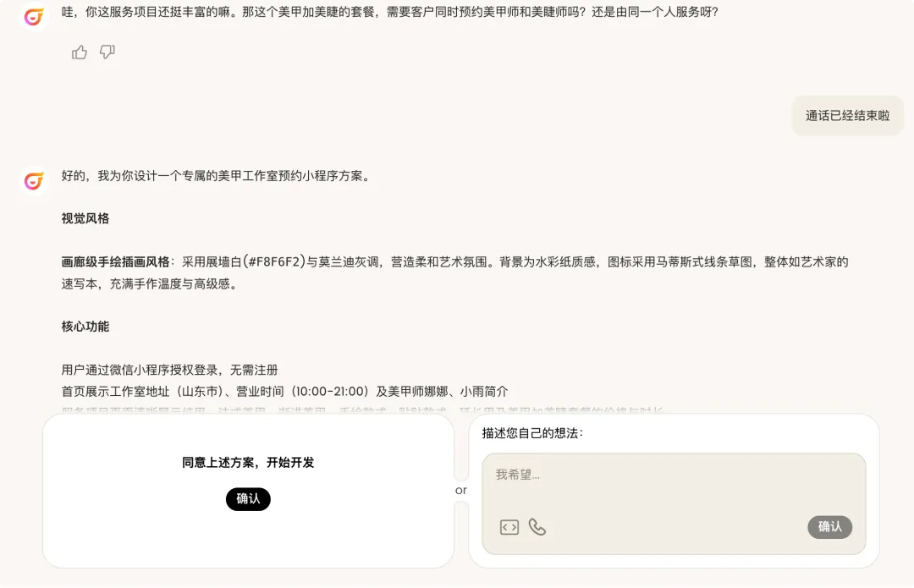Confirm the plan with black 确认 button
The width and height of the screenshot is (914, 588).
point(248,499)
